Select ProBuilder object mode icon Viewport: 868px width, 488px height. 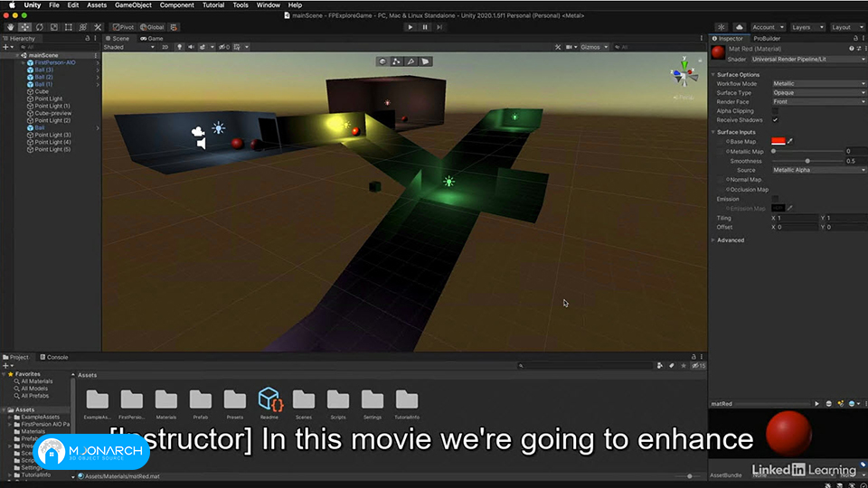point(382,61)
